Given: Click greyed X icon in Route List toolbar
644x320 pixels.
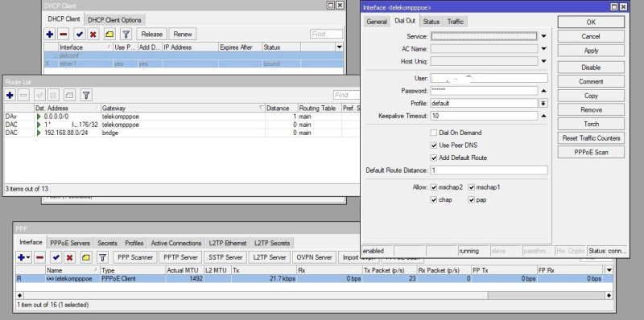Looking at the screenshot, I should tap(53, 95).
